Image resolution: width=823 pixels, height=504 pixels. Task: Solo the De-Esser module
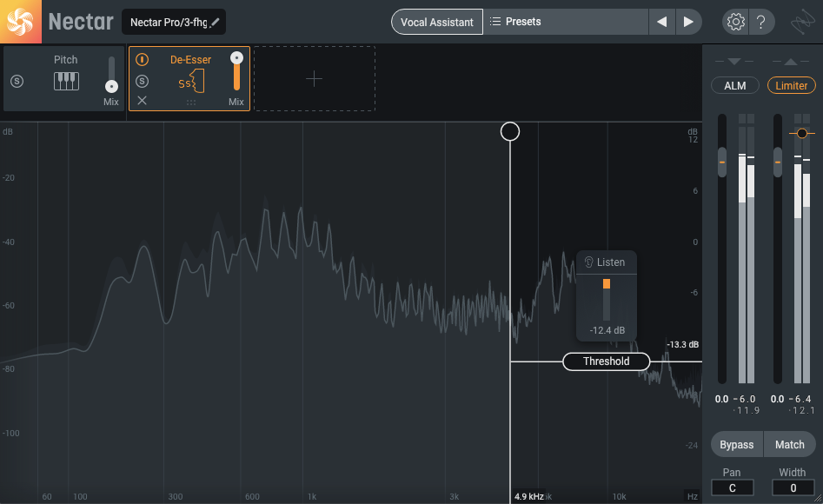pyautogui.click(x=142, y=82)
